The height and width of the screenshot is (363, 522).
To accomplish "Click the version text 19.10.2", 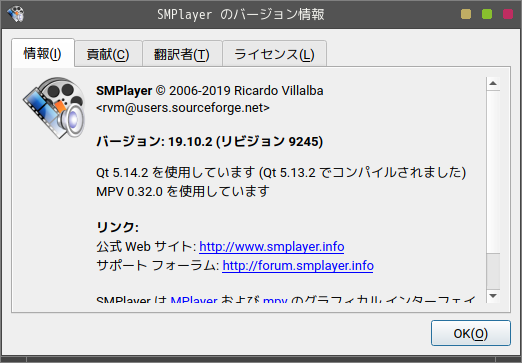I will pos(190,142).
